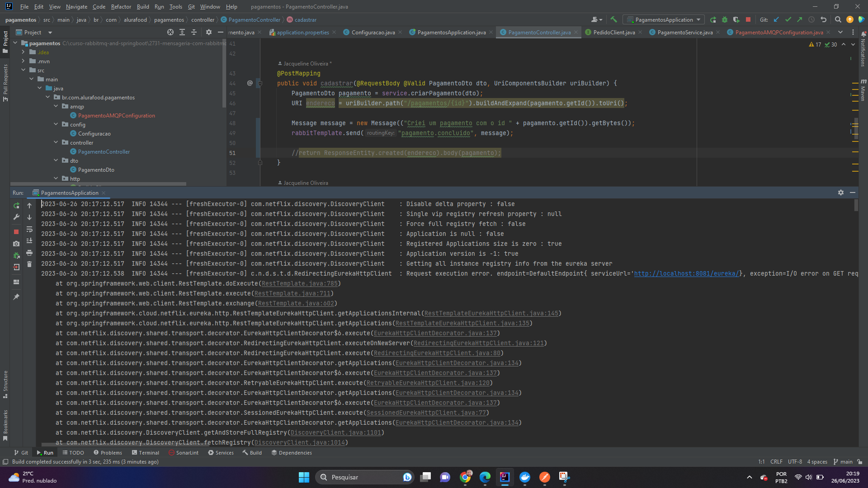
Task: Close the PagamentosApplication.java tab
Action: tap(491, 33)
